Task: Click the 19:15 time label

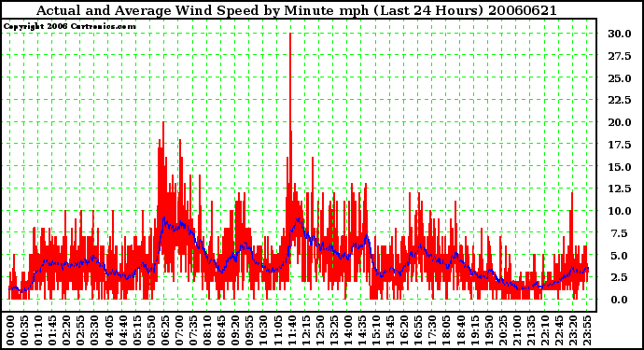Action: coord(474,330)
